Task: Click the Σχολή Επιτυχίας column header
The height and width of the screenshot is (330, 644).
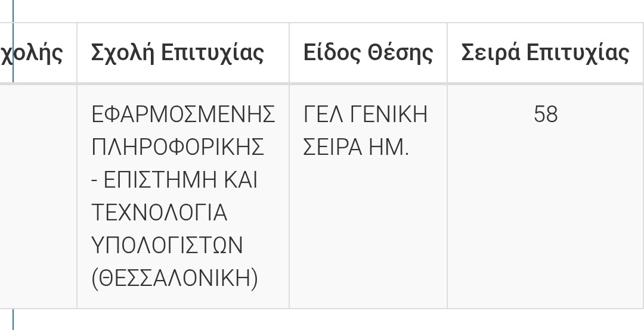Action: click(x=183, y=53)
